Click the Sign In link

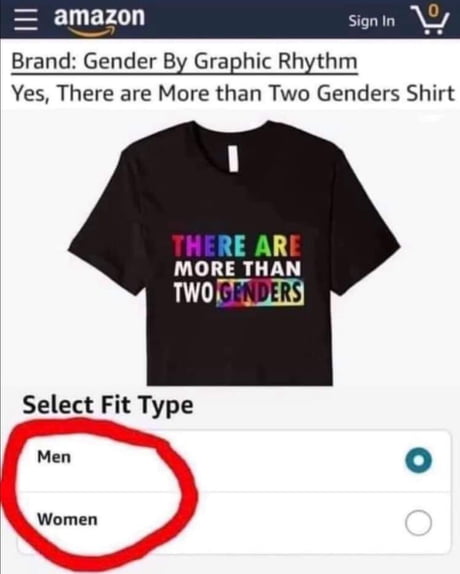371,21
